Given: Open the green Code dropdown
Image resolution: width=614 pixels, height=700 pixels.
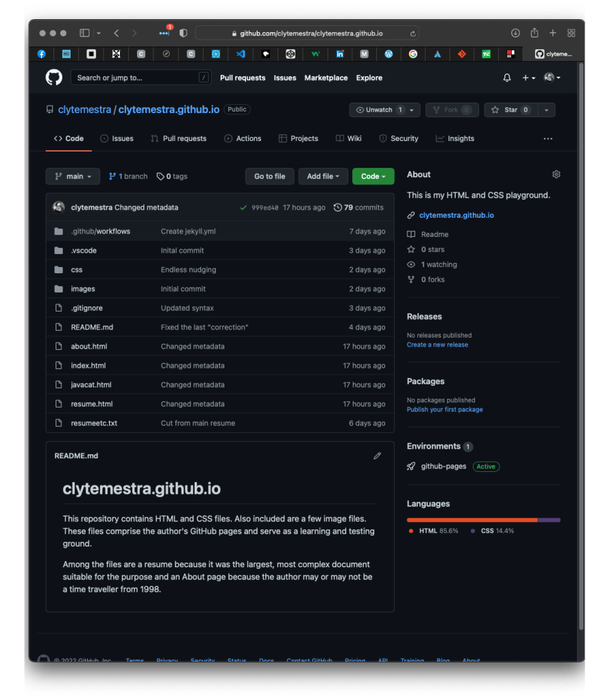Looking at the screenshot, I should point(373,177).
